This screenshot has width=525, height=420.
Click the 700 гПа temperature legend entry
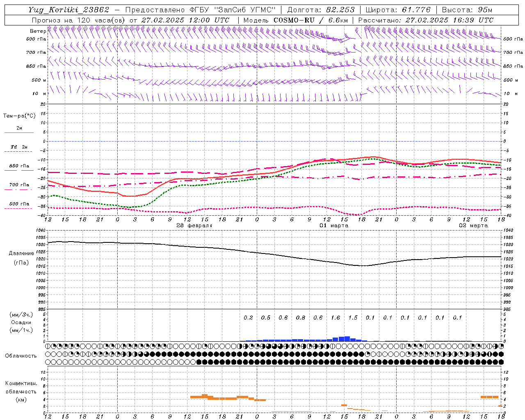click(x=19, y=185)
